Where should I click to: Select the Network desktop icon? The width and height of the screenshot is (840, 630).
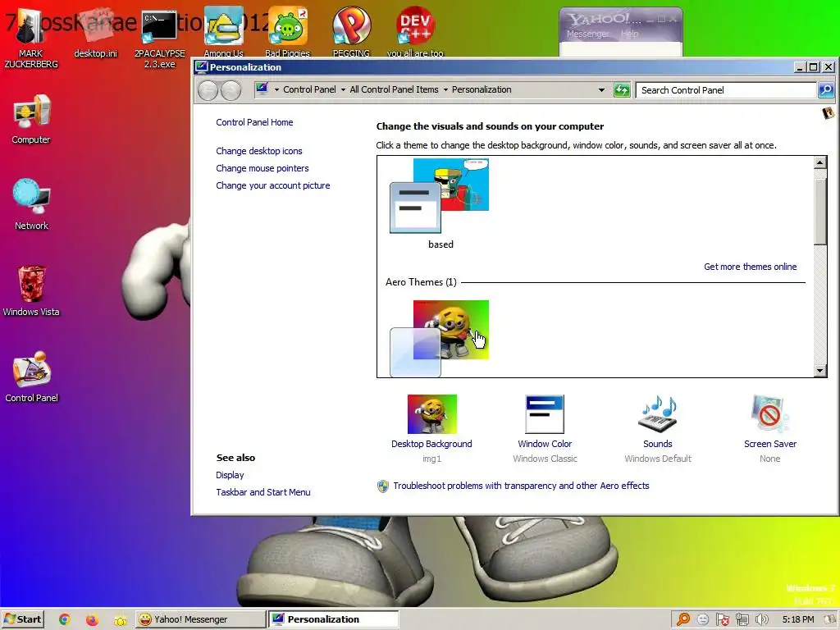(x=31, y=204)
